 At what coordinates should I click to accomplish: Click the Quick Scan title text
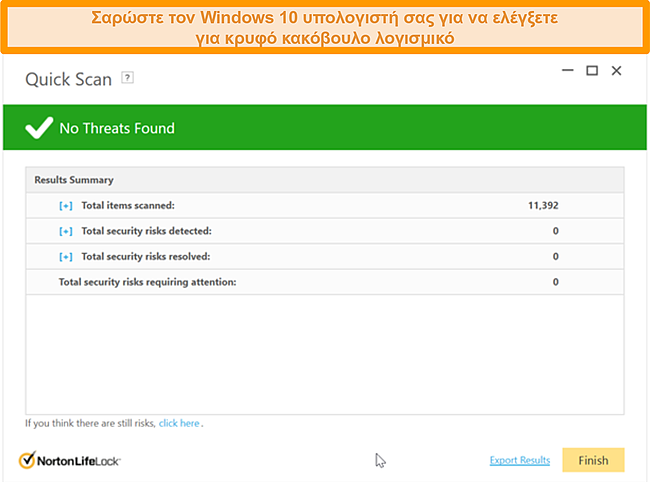pos(68,79)
